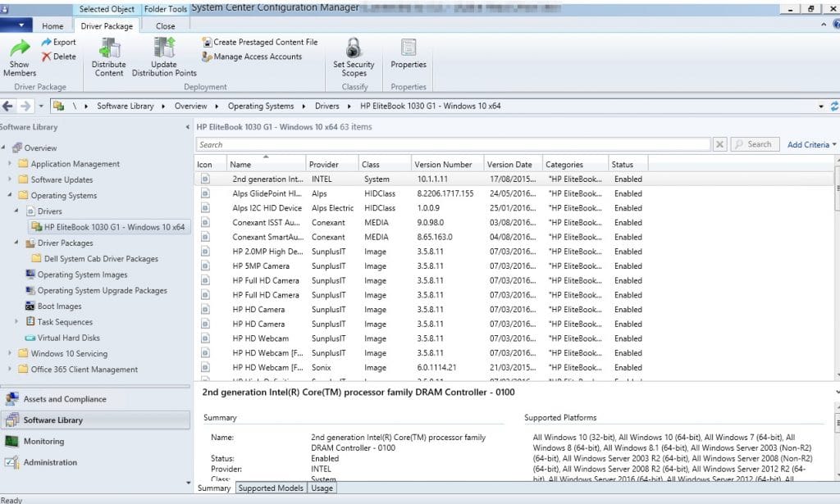Image resolution: width=840 pixels, height=504 pixels.
Task: Create Prestaged Content File
Action: click(x=259, y=42)
